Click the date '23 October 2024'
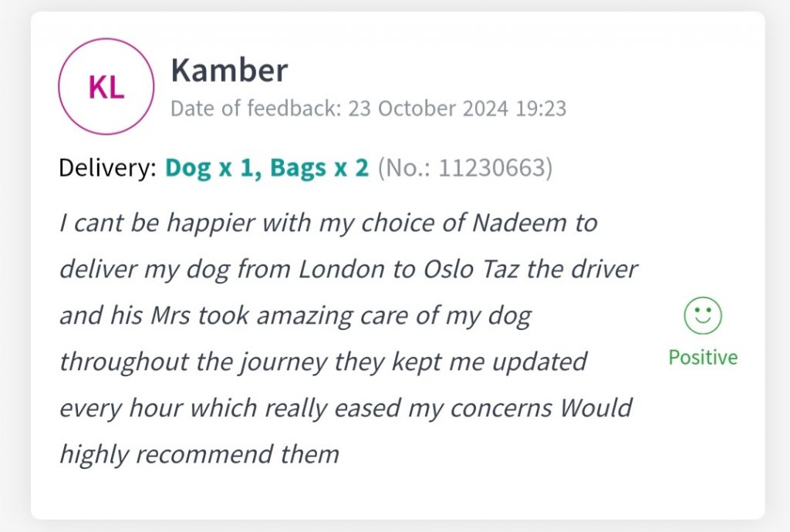Screen dimensions: 790x532 [x=428, y=109]
